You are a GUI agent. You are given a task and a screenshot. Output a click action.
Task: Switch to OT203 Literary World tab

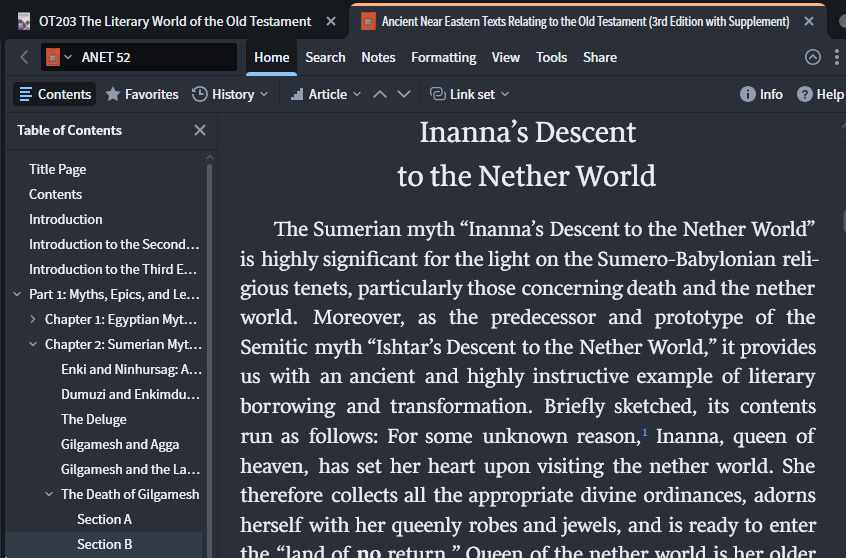pos(175,22)
